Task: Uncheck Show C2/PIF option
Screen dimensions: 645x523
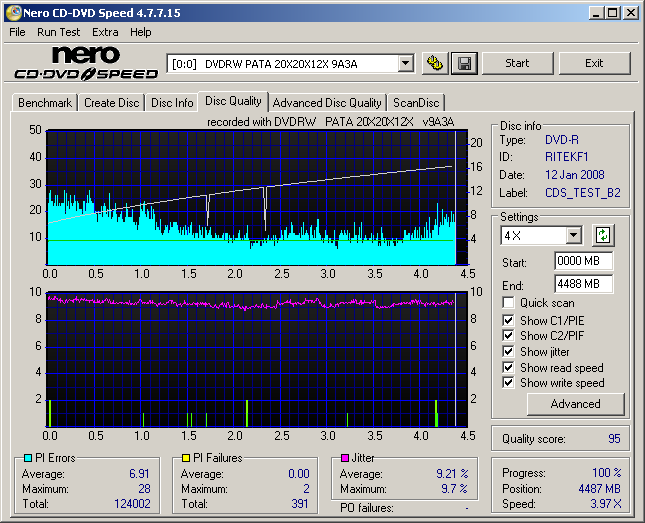Action: [508, 336]
